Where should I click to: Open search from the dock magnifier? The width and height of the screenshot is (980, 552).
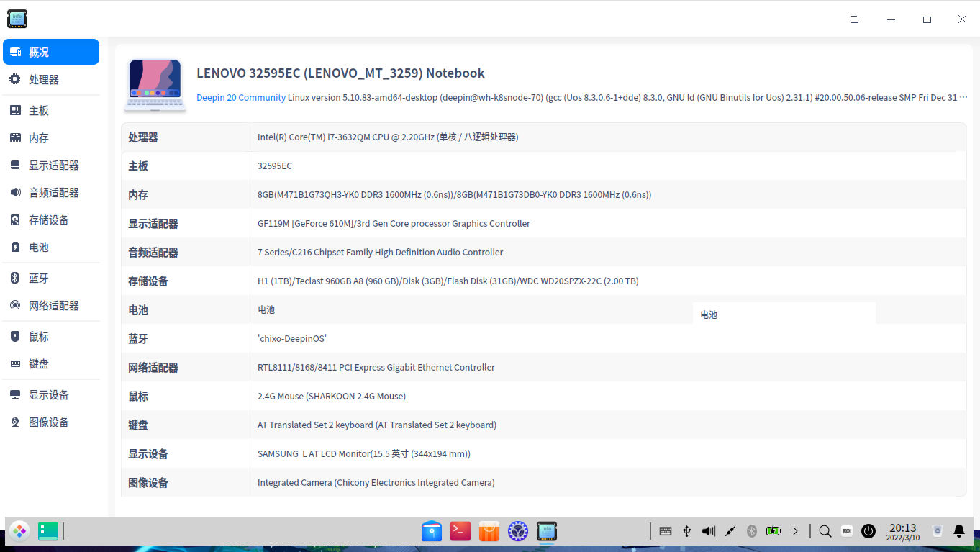click(x=825, y=531)
